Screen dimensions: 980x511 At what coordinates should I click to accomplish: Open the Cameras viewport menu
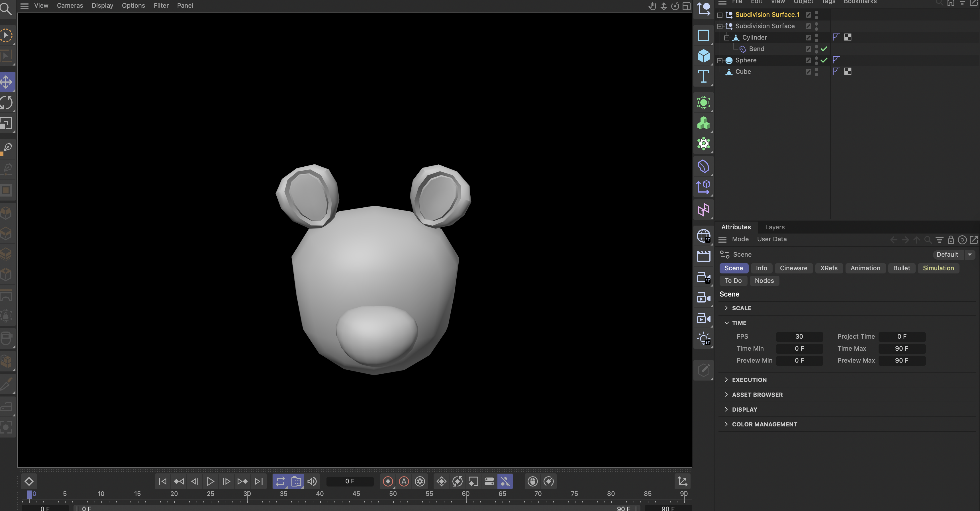[x=70, y=5]
